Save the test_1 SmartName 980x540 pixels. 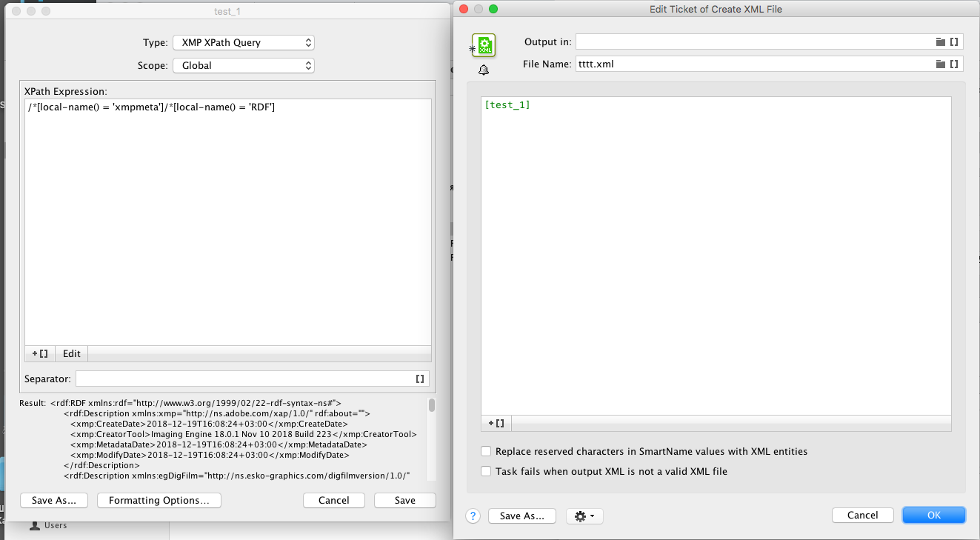click(405, 501)
